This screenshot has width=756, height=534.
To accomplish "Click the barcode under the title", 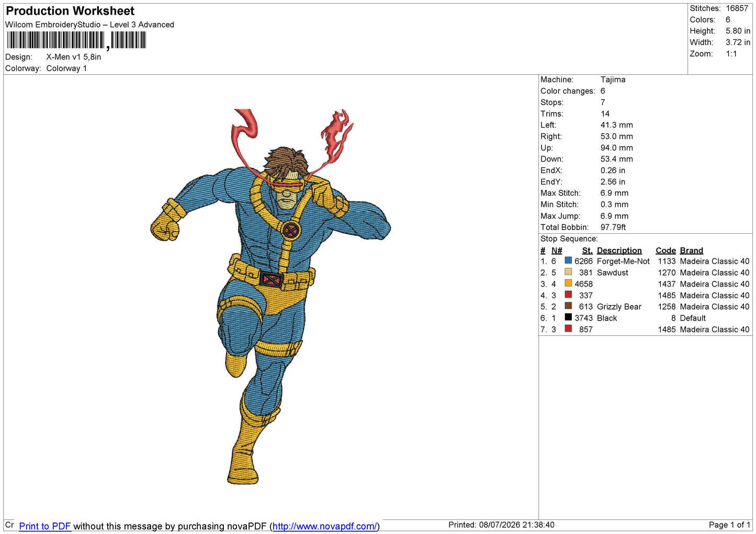I will [76, 40].
